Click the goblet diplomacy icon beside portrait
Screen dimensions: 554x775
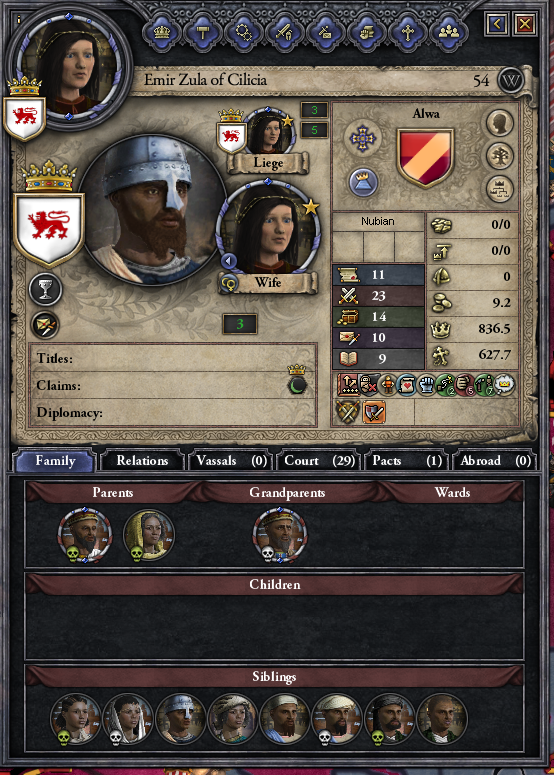[x=45, y=289]
